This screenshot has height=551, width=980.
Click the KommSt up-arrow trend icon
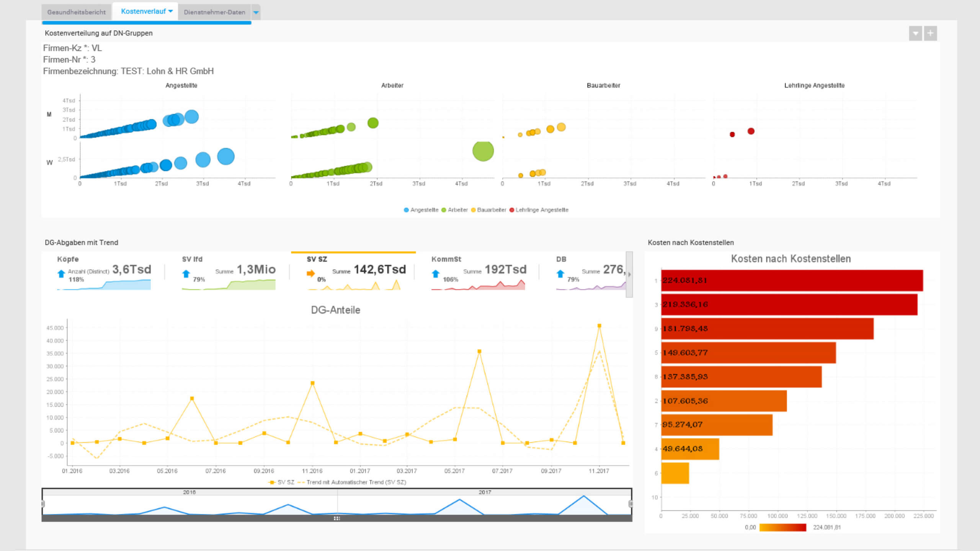click(436, 274)
